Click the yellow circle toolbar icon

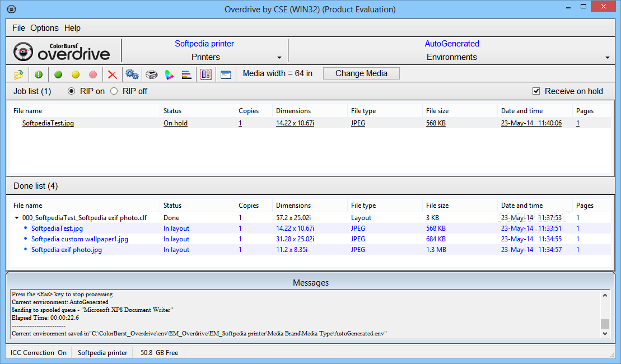pos(76,74)
